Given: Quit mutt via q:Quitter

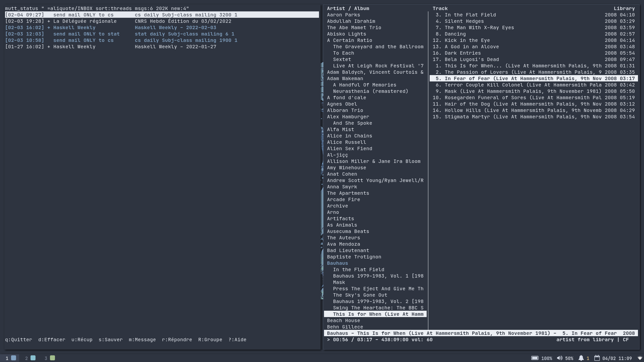Looking at the screenshot, I should [x=18, y=340].
